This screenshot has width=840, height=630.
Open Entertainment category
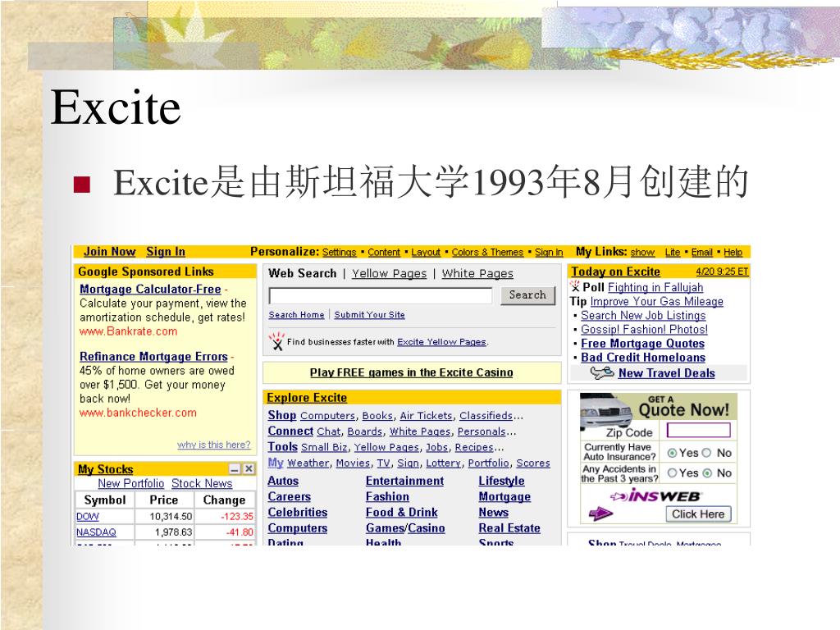[404, 481]
